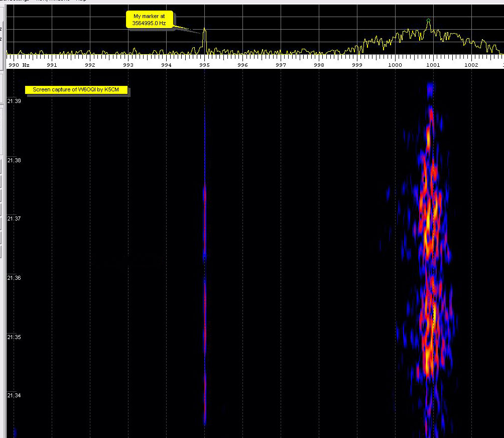
Task: Click the 'My marker at 3564995.0 Hz' callout
Action: pyautogui.click(x=150, y=20)
